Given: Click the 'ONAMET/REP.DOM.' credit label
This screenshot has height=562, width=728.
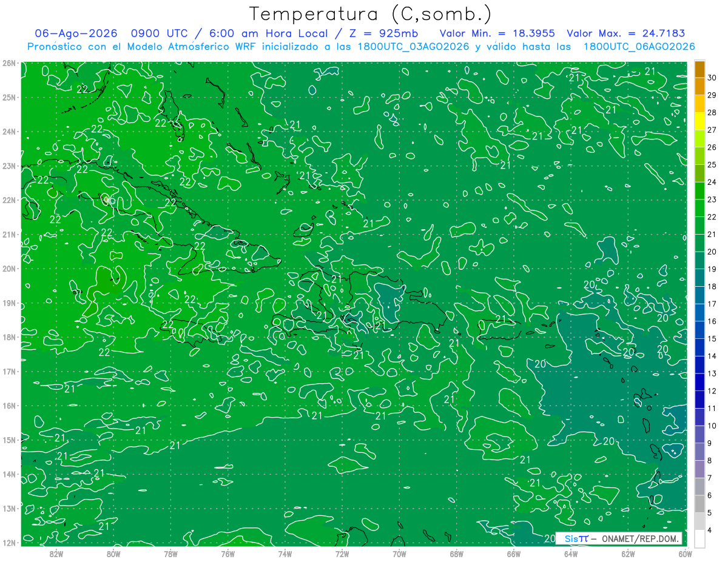Looking at the screenshot, I should (639, 538).
